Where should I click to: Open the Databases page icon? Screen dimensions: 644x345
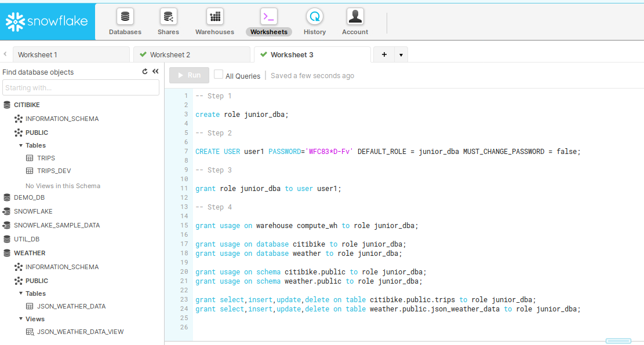coord(125,17)
